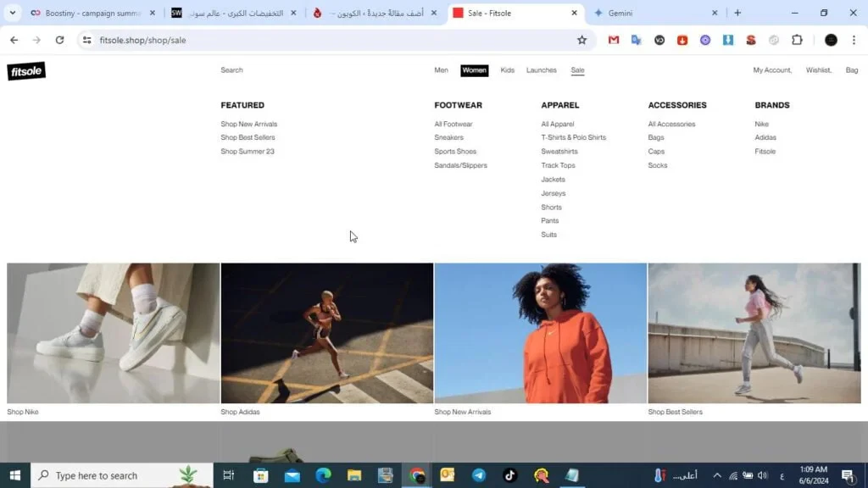Image resolution: width=868 pixels, height=488 pixels.
Task: Open the Gmail extension icon
Action: coord(614,40)
